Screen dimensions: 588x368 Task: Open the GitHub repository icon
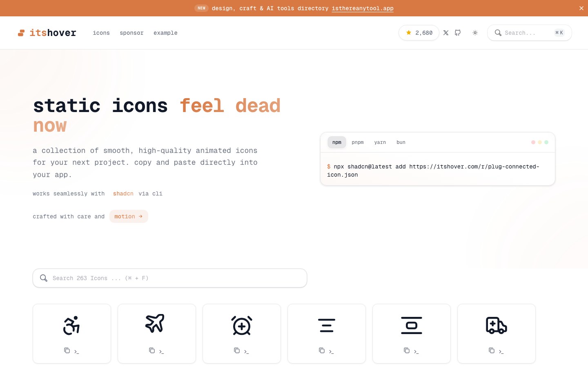pos(458,33)
